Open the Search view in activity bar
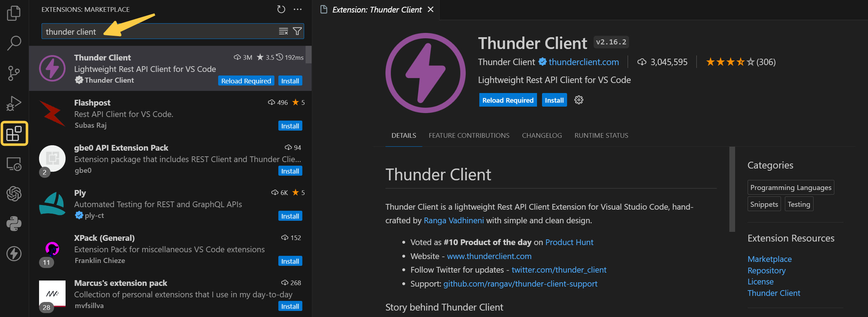Viewport: 868px width, 317px height. coord(14,43)
